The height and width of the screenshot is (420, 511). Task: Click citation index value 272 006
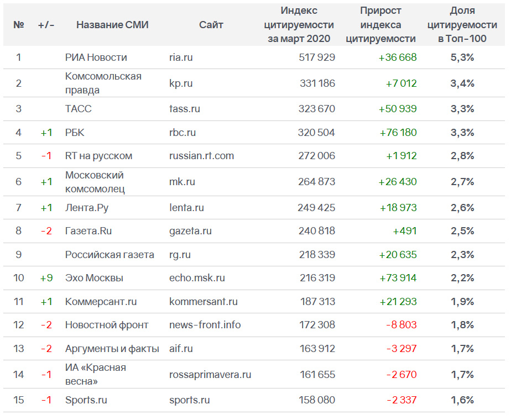tap(317, 156)
